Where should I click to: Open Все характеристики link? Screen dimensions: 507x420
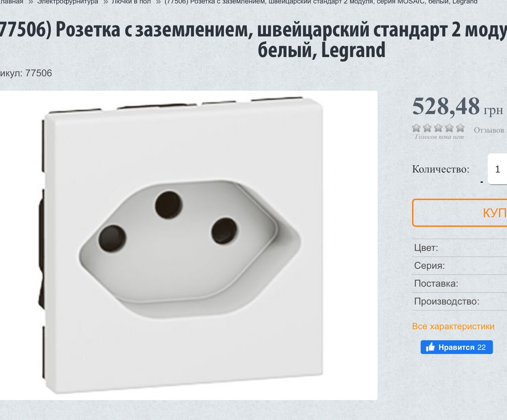(453, 326)
